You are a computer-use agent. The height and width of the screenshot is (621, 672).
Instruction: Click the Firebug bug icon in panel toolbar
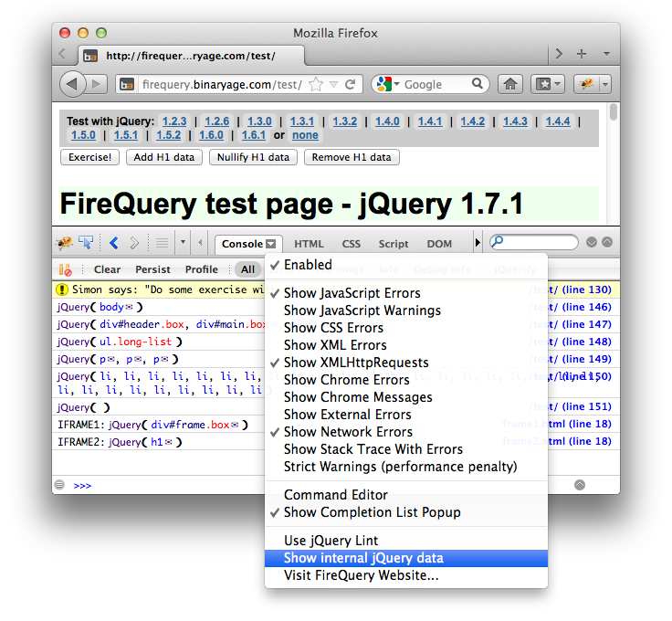pyautogui.click(x=65, y=243)
